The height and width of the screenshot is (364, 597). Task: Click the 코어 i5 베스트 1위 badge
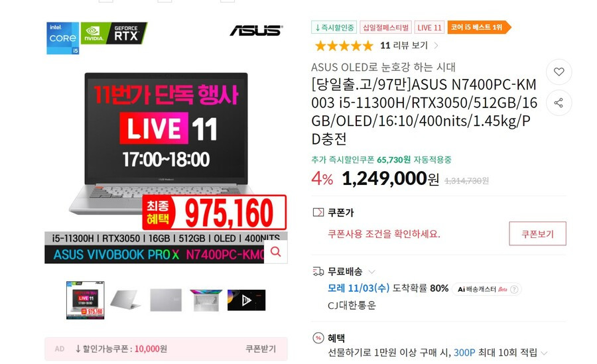tap(479, 27)
